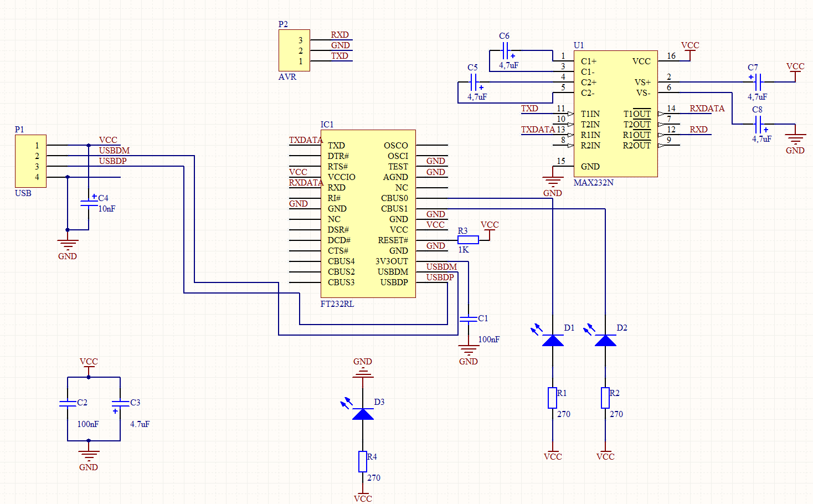Select resistor R2 symbol
This screenshot has width=813, height=504.
point(605,398)
